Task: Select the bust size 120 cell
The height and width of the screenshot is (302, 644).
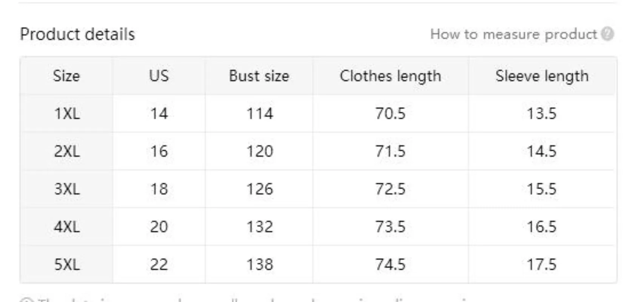Action: [x=259, y=151]
